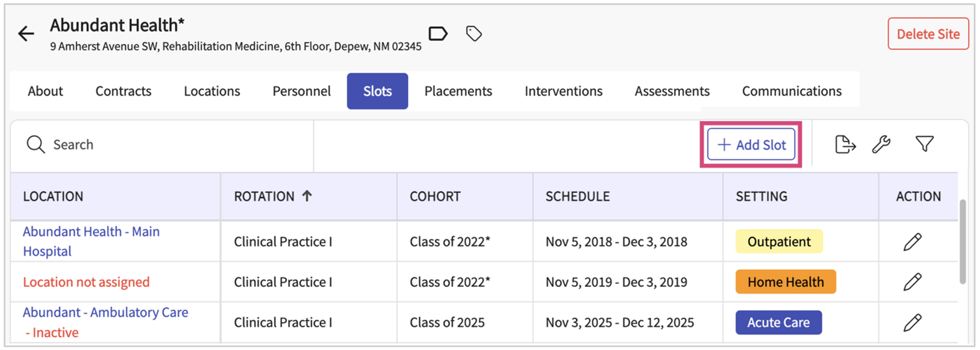Edit the Acute Care slot with the pencil icon
This screenshot has width=980, height=350.
pyautogui.click(x=912, y=322)
